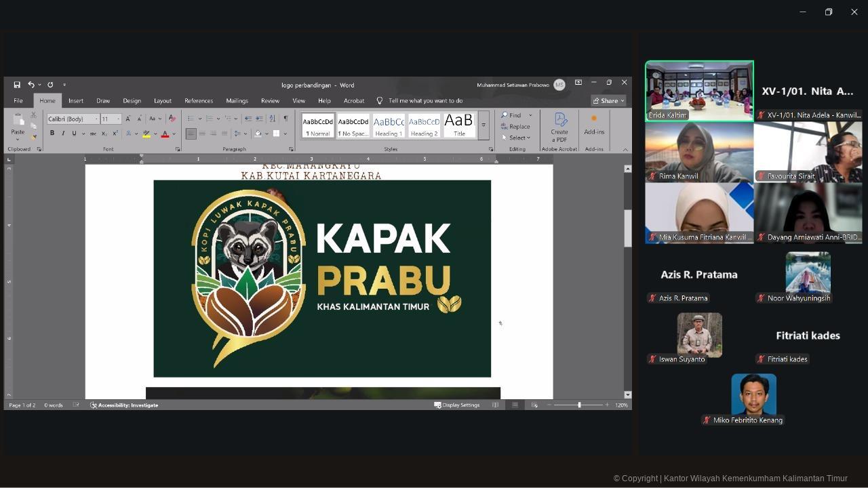
Task: Click the Paste clipboard icon
Action: [18, 121]
